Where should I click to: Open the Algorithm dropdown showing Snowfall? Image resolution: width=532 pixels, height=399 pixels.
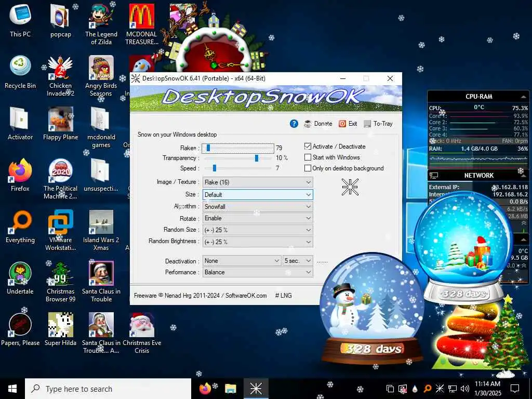258,206
